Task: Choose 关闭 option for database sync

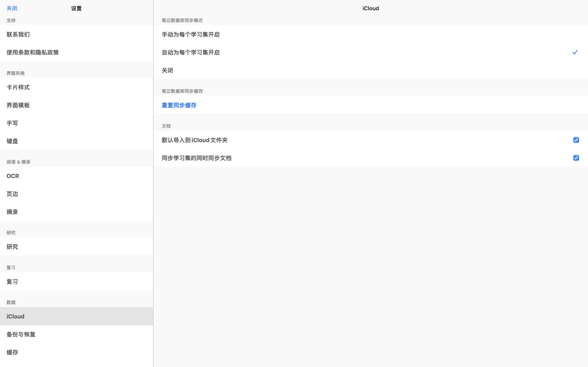Action: [x=168, y=70]
